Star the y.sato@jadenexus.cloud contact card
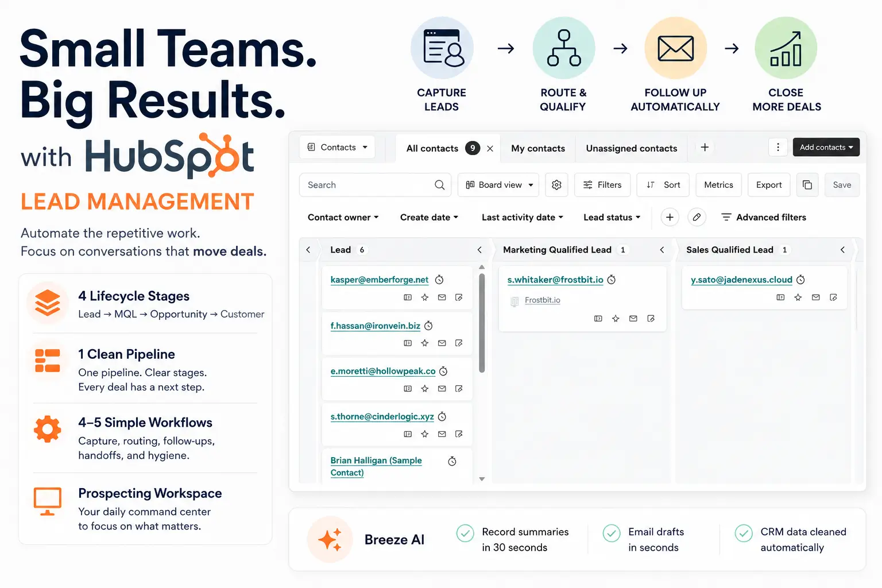 (x=798, y=297)
